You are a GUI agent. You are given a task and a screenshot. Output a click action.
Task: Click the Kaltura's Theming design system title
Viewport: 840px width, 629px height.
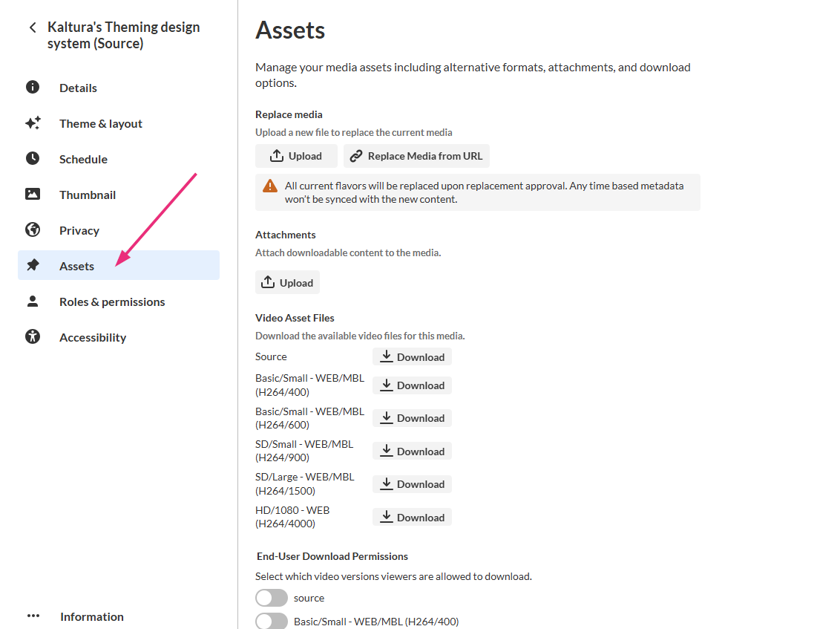pos(124,35)
